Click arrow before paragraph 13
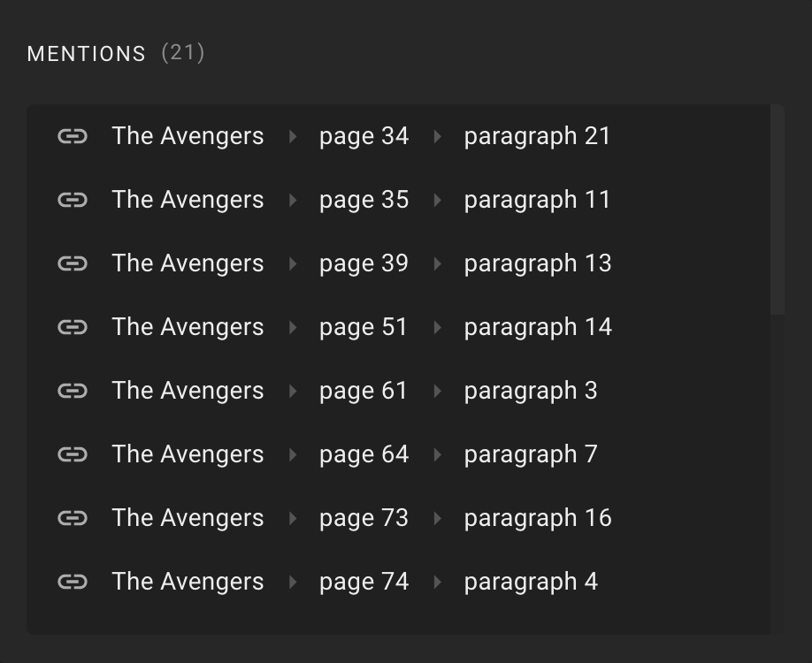Image resolution: width=812 pixels, height=663 pixels. tap(437, 263)
